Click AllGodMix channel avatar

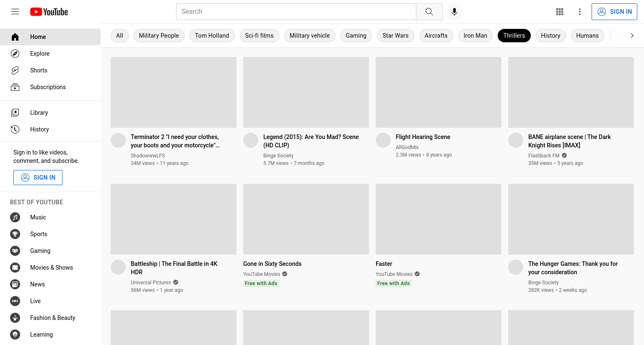(383, 140)
